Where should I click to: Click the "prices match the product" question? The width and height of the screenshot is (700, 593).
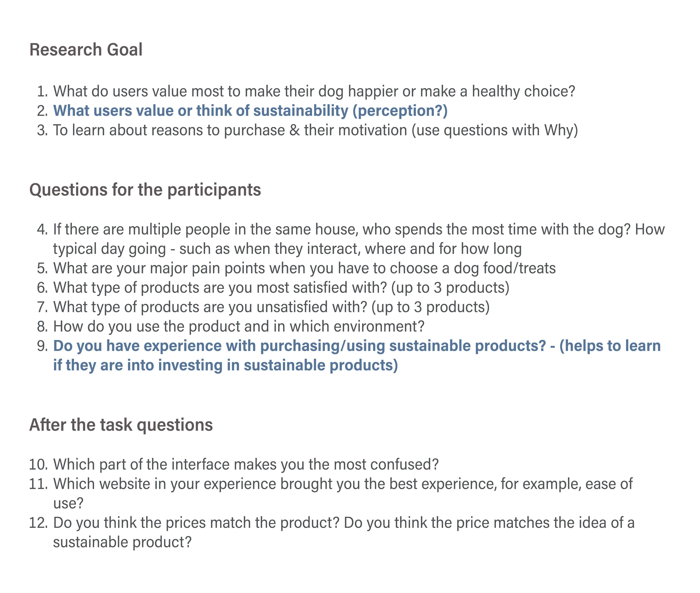coord(344,523)
